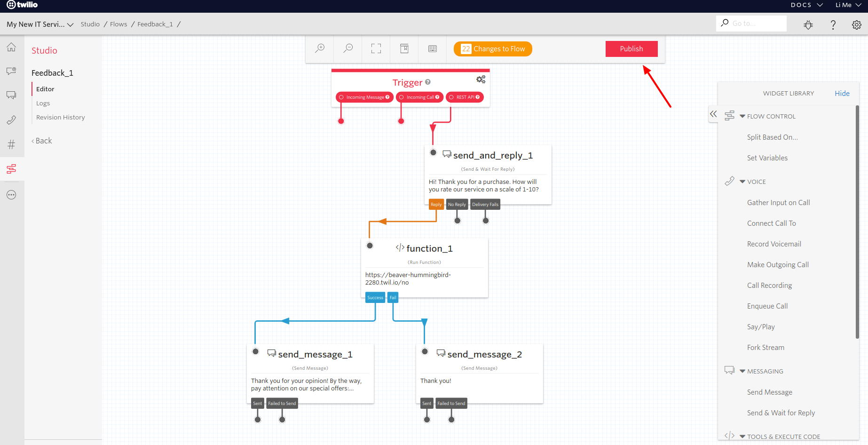Click the fit-to-screen canvas icon
The image size is (868, 445).
point(376,48)
